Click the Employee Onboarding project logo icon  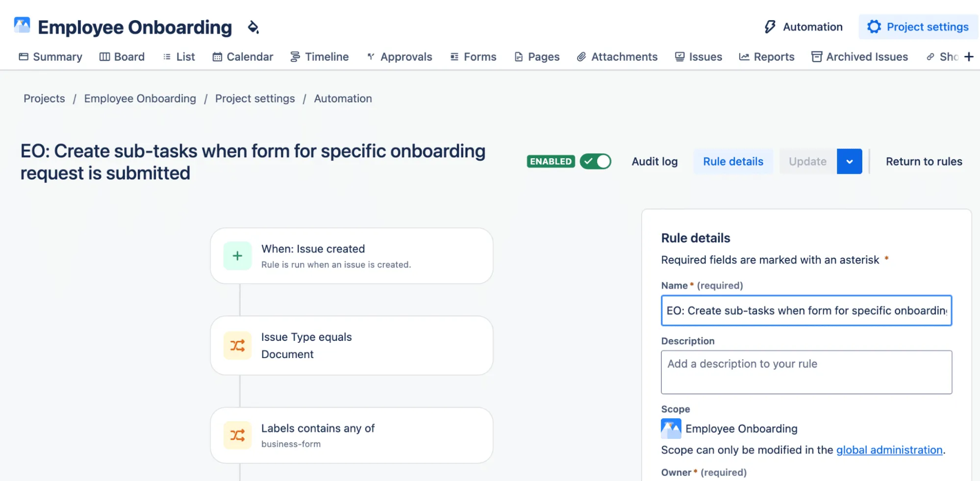pos(22,25)
